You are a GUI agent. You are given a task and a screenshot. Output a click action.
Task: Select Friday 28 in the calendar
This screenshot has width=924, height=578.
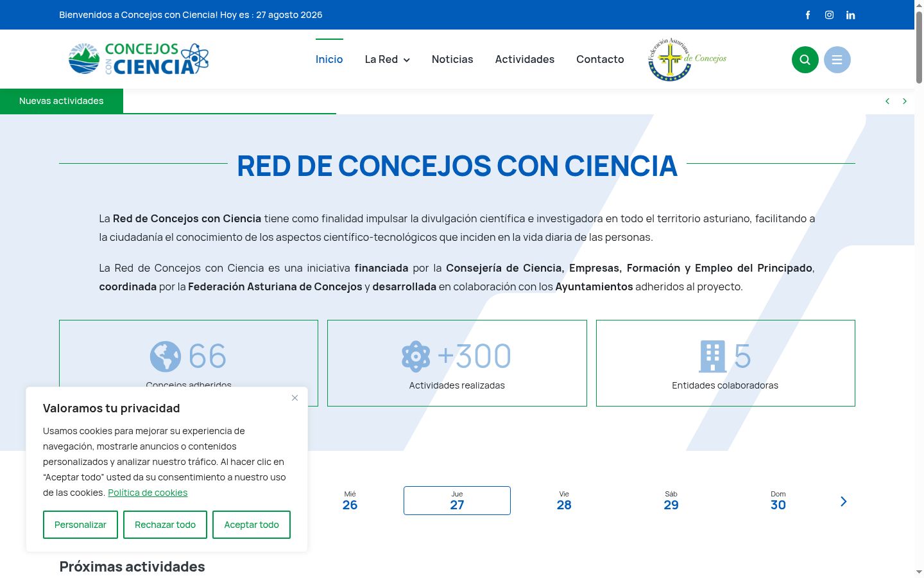pos(564,501)
